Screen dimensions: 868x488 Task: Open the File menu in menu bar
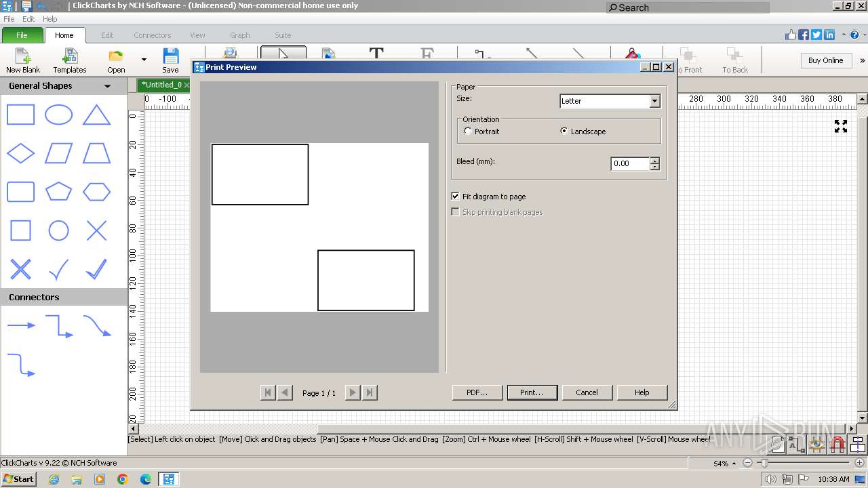pyautogui.click(x=9, y=19)
